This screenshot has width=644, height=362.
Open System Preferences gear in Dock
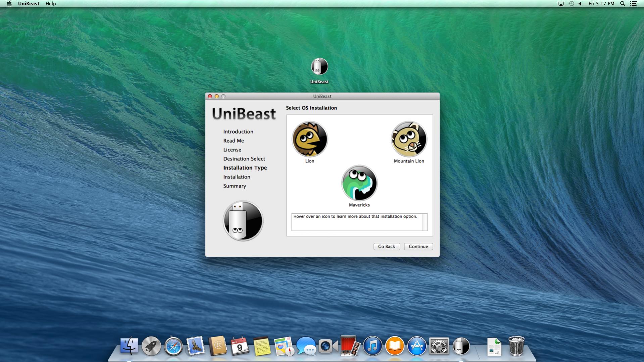click(x=439, y=346)
